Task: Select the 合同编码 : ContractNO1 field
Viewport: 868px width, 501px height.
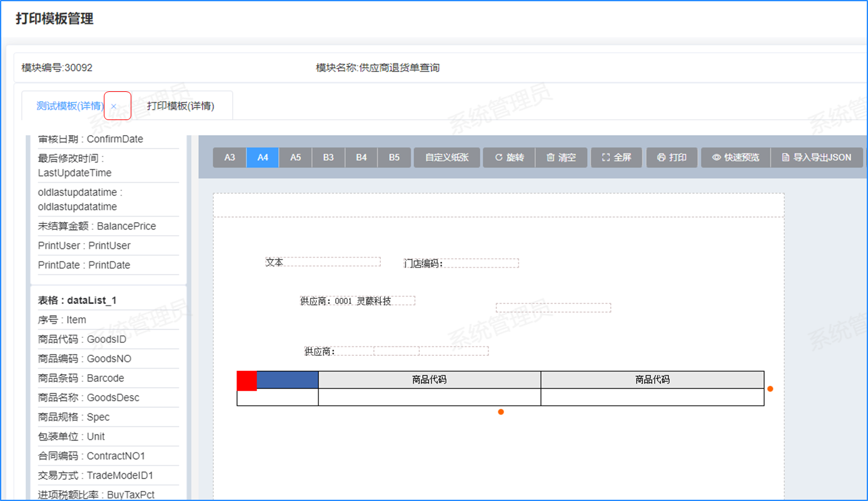Action: coord(108,456)
